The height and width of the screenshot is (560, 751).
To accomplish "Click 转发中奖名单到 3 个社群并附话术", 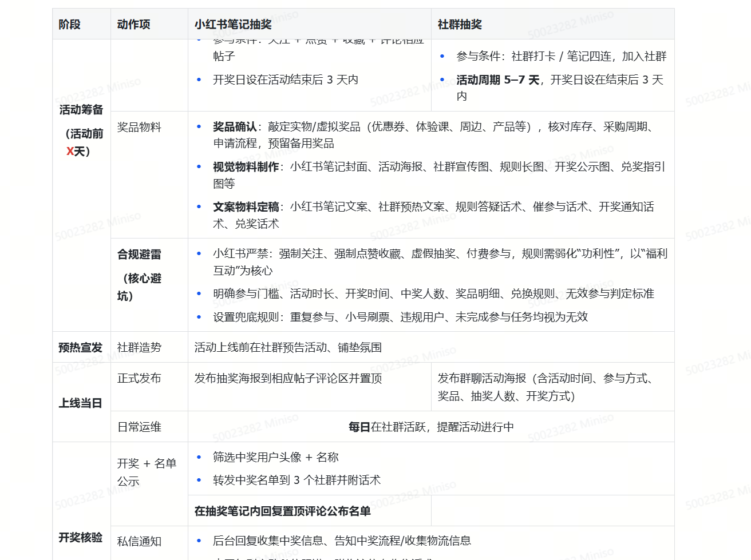I will point(297,480).
